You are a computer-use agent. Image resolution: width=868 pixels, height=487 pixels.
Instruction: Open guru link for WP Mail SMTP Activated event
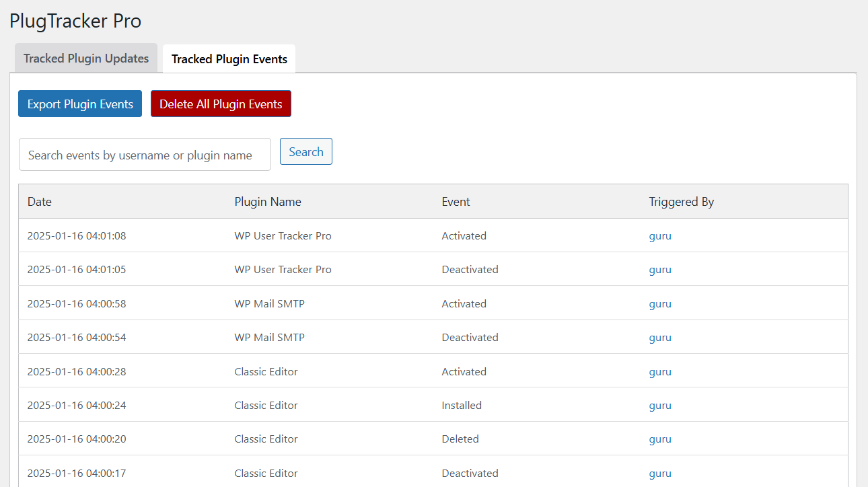tap(660, 304)
